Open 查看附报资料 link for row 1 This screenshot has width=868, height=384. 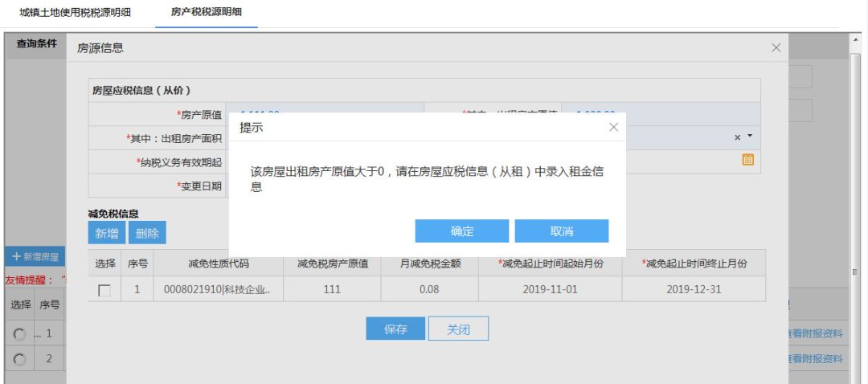pyautogui.click(x=815, y=333)
